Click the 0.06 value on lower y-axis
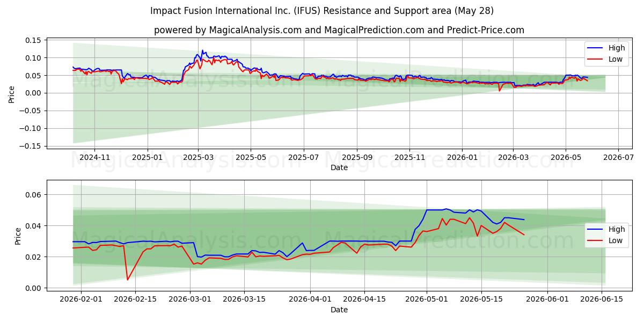 pyautogui.click(x=34, y=194)
